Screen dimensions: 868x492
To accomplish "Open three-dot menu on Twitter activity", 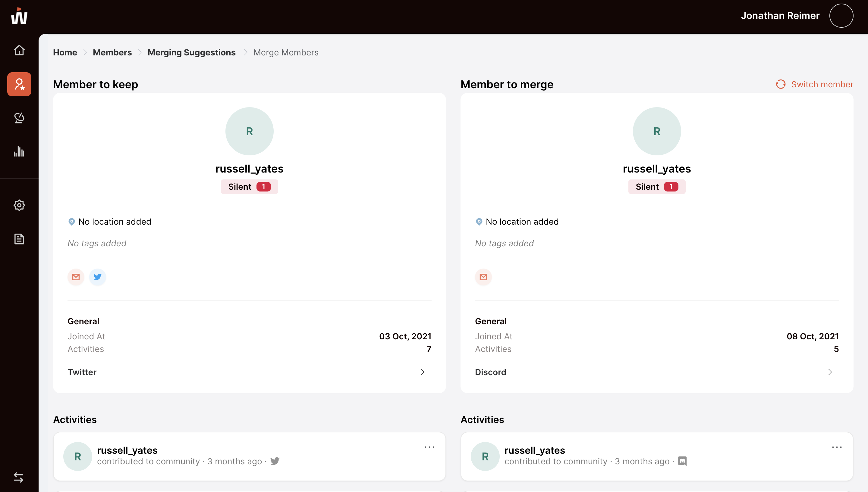I will (x=429, y=447).
